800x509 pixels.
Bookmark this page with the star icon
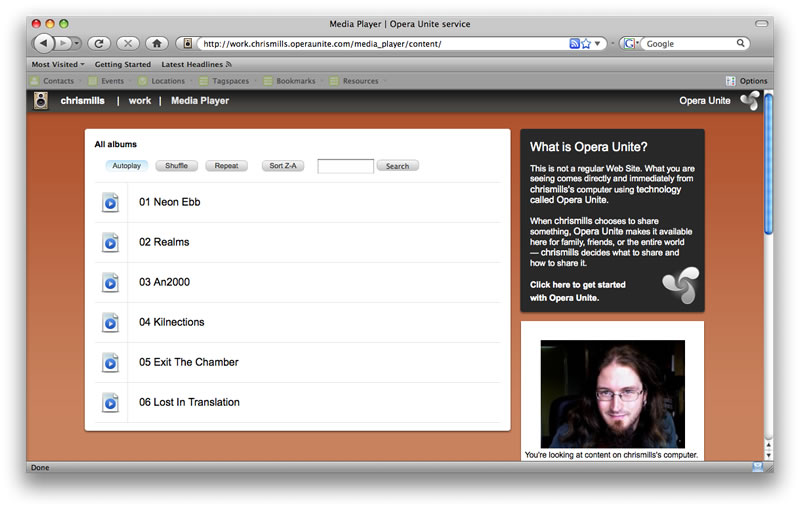[x=586, y=44]
